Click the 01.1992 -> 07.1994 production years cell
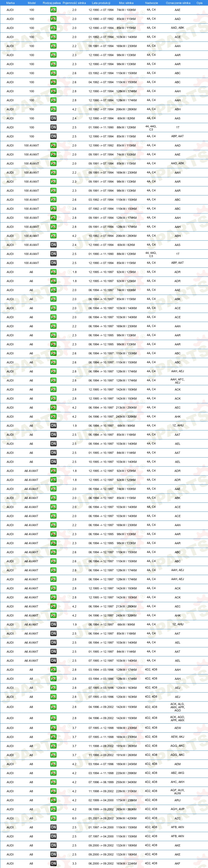This screenshot has width=208, height=868. point(101,37)
